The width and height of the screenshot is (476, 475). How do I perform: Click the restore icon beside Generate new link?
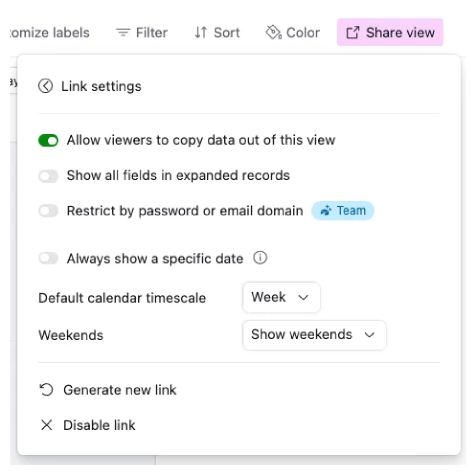tap(46, 389)
